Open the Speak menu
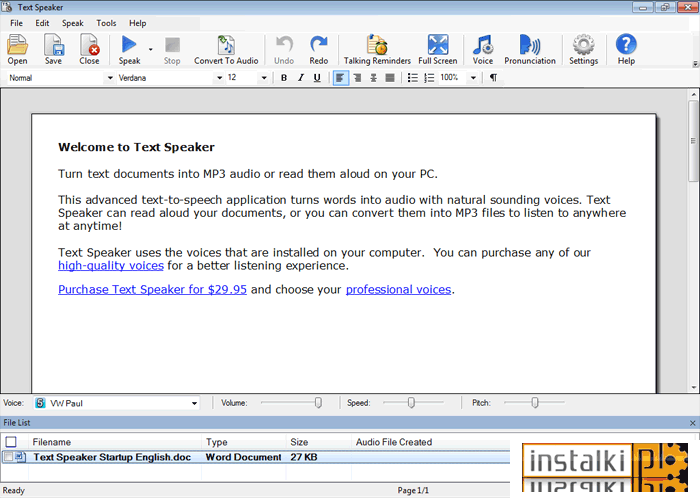The image size is (700, 498). (x=73, y=23)
